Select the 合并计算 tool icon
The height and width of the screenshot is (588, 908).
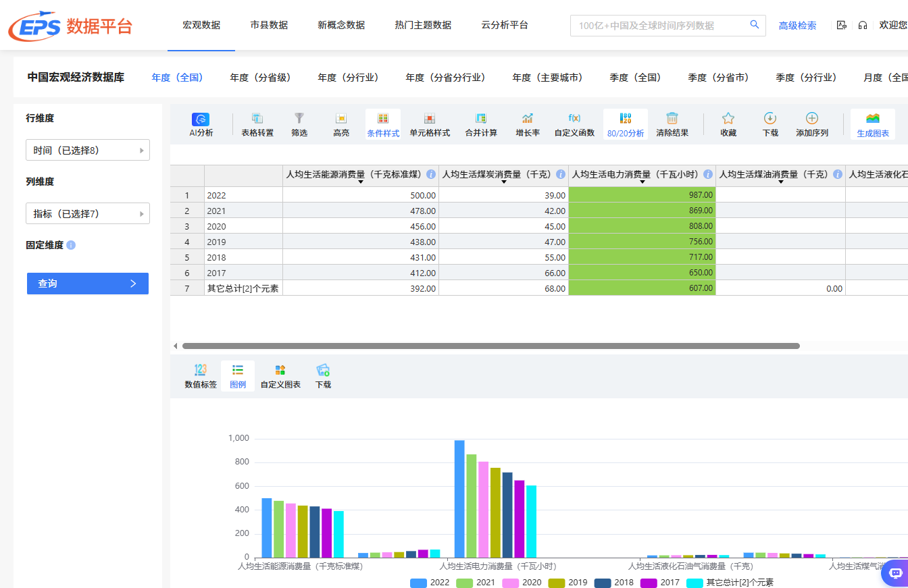coord(481,126)
